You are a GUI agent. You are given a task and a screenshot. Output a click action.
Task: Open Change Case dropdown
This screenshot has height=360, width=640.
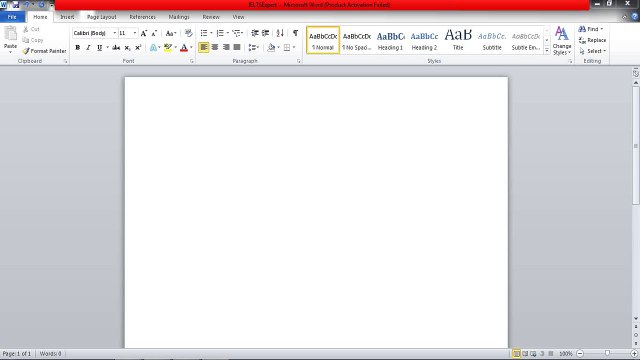171,33
